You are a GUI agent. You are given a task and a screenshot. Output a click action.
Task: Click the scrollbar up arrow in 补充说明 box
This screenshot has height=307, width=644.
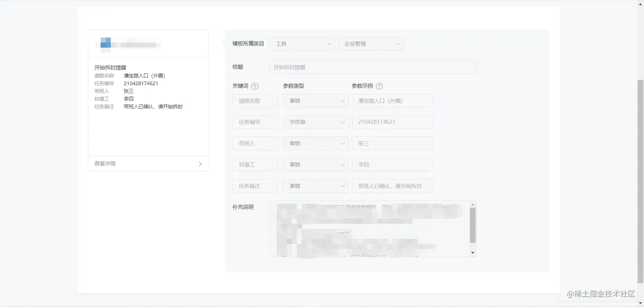[472, 204]
